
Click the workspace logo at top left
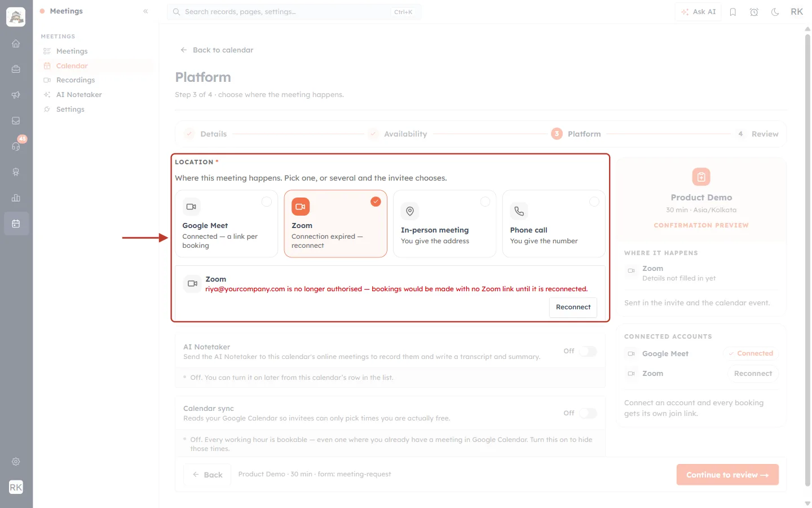[x=16, y=17]
